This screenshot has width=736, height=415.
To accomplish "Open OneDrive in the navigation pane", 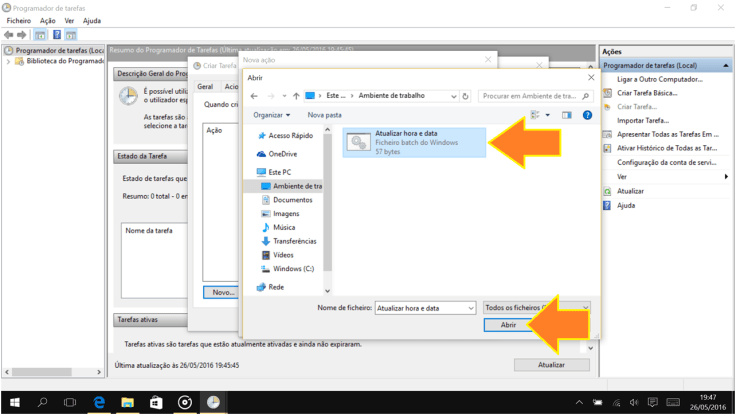I will (282, 154).
